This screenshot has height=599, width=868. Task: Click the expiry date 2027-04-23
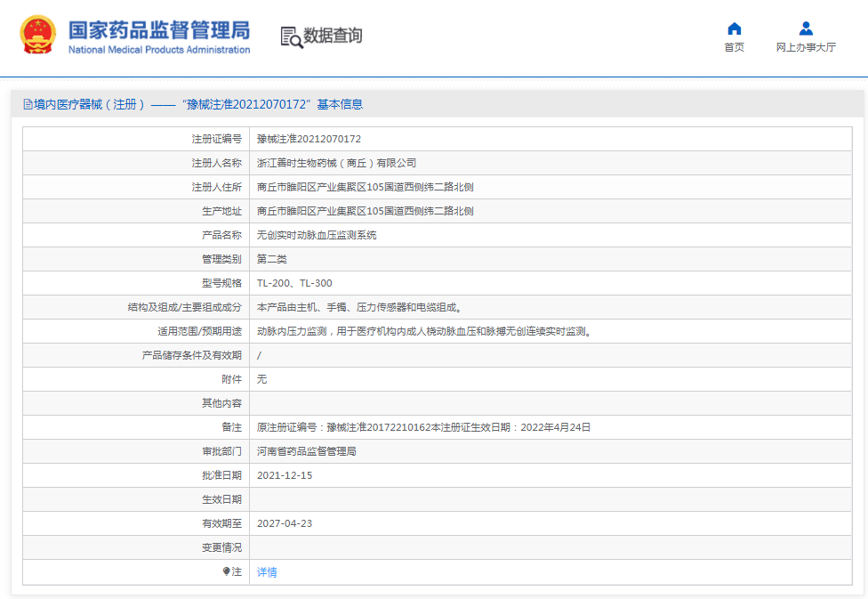[285, 523]
